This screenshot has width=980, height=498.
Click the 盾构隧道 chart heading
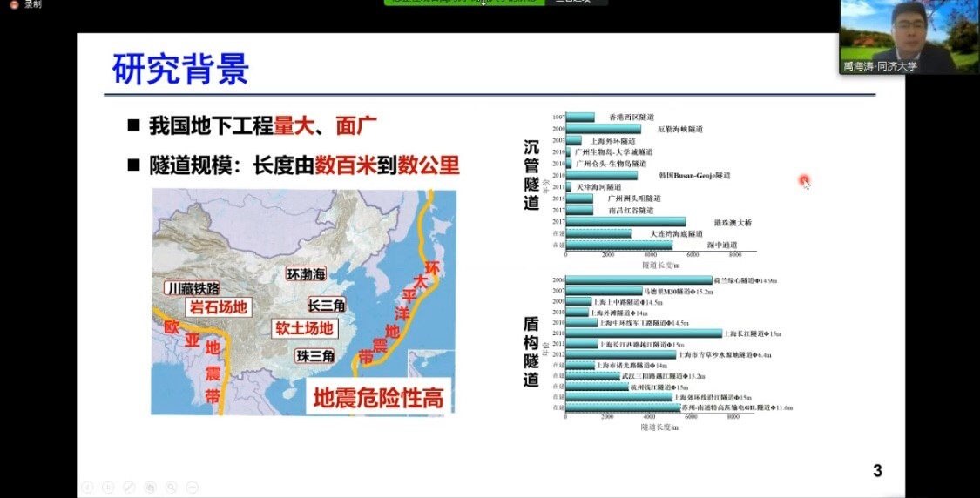click(x=531, y=351)
